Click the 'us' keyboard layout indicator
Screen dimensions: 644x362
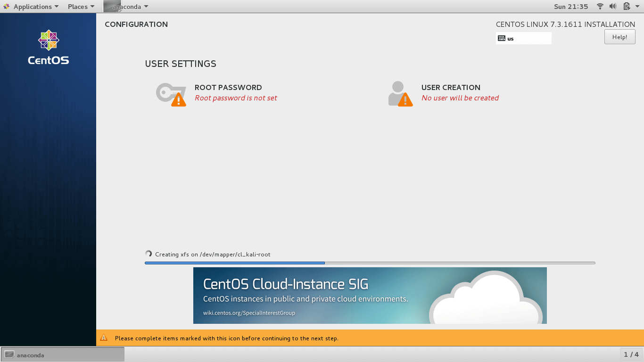pyautogui.click(x=523, y=39)
